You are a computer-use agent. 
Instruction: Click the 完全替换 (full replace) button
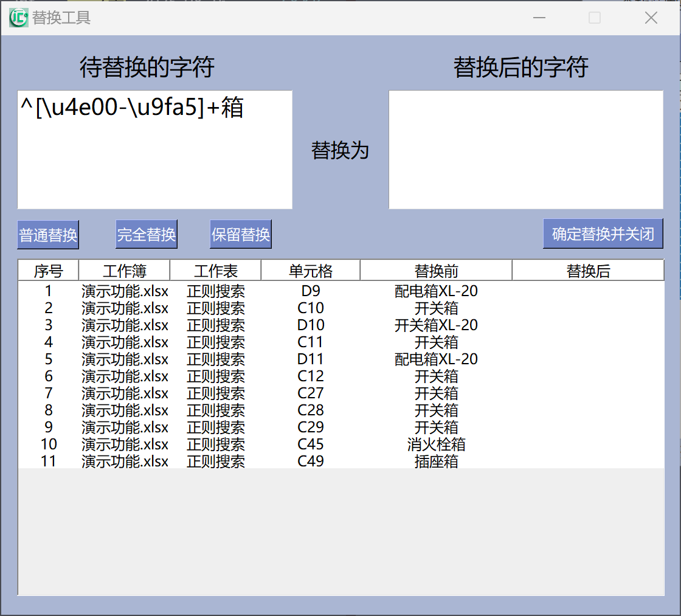click(x=146, y=234)
